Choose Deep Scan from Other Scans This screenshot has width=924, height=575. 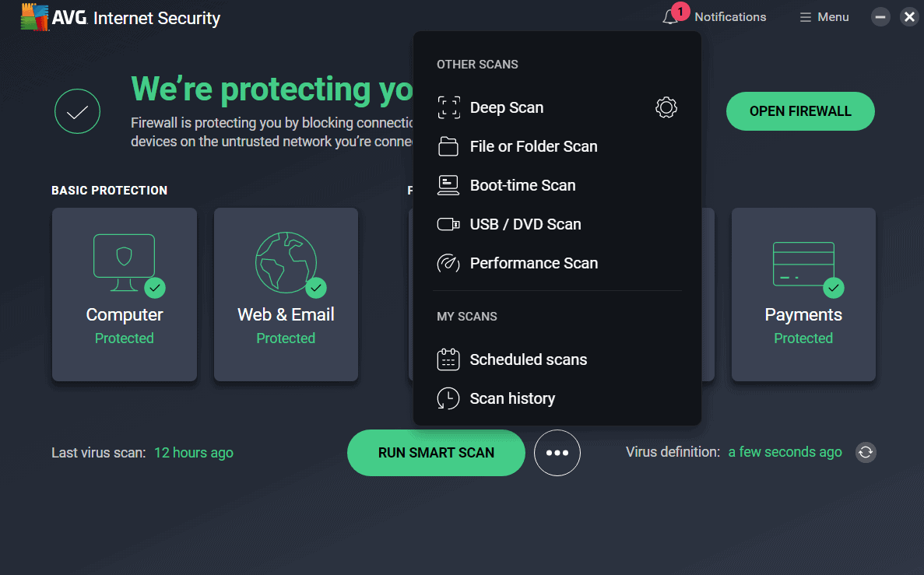point(506,107)
